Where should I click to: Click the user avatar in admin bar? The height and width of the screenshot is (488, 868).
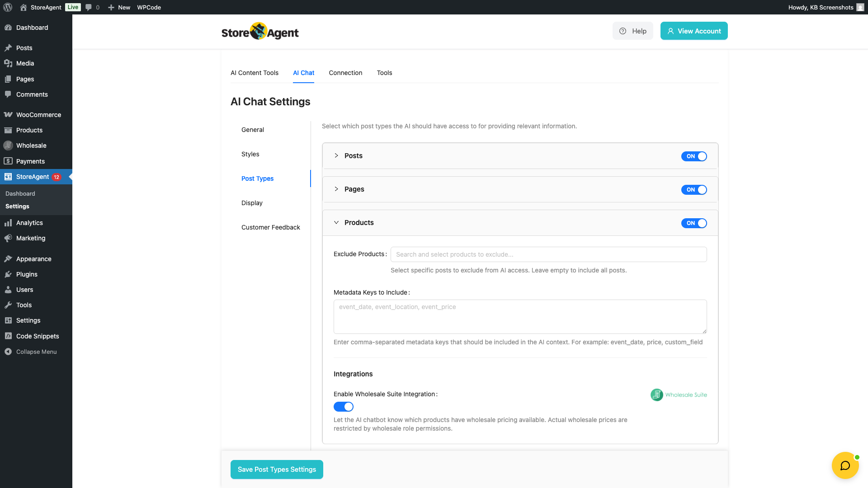pyautogui.click(x=860, y=7)
